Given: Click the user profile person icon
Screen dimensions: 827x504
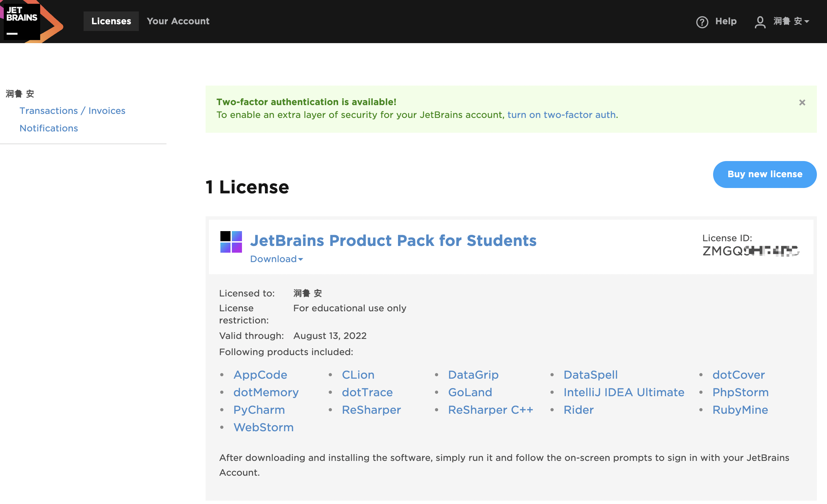Looking at the screenshot, I should [760, 21].
